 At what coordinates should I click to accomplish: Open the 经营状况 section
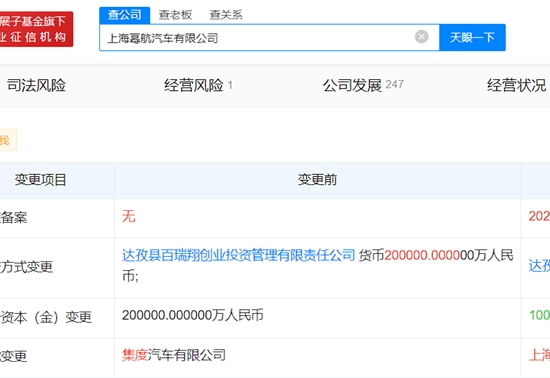(516, 85)
